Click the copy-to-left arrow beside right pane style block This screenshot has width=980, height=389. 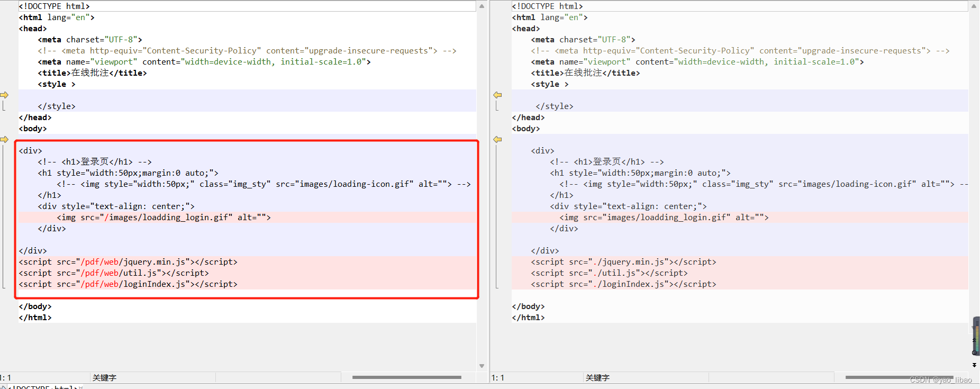[497, 95]
